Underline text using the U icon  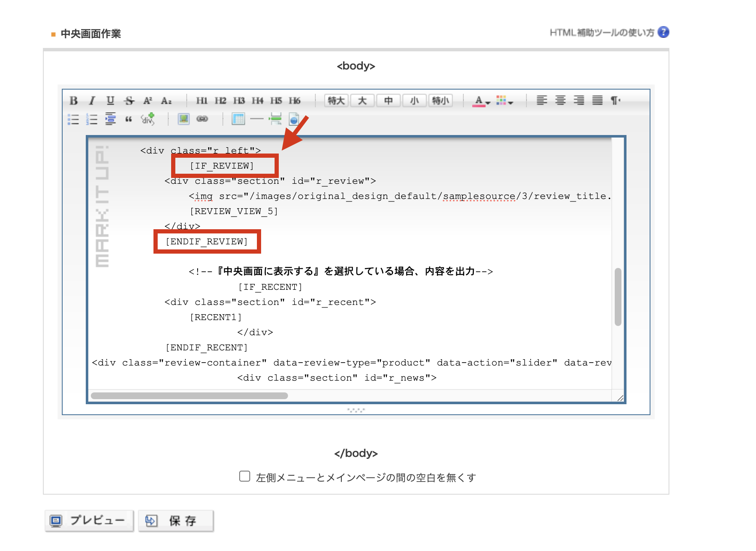point(110,101)
